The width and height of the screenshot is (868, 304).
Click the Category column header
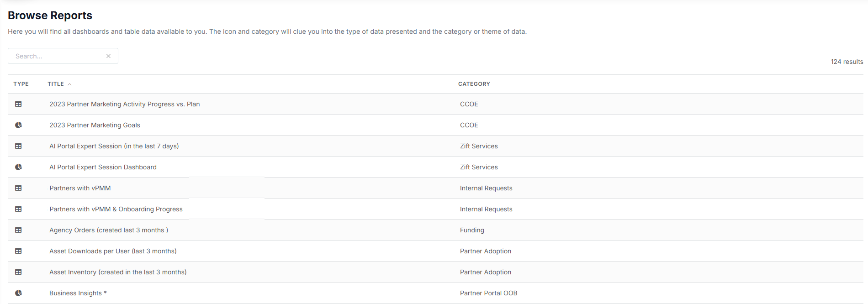pos(474,84)
